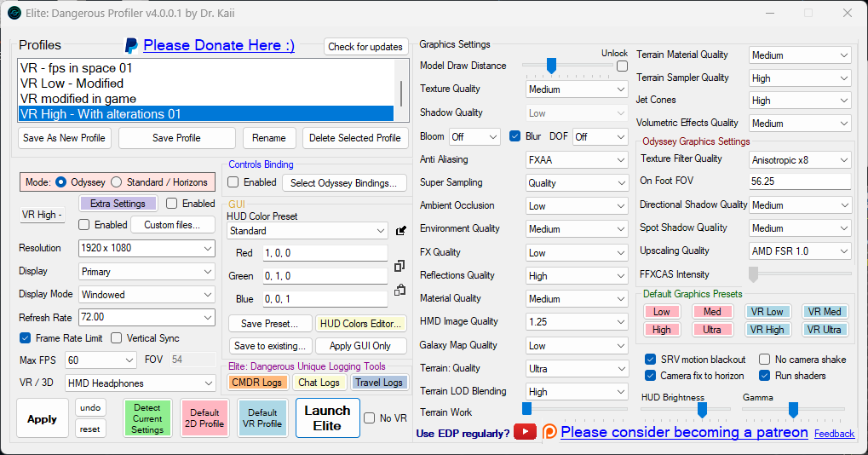Click Save As New Profile
Viewport: 868px width, 455px height.
click(x=64, y=138)
